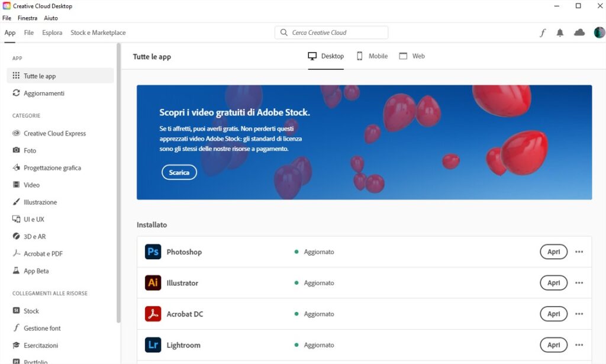This screenshot has width=606, height=364.
Task: Switch to the Mobile tab
Action: coord(372,56)
